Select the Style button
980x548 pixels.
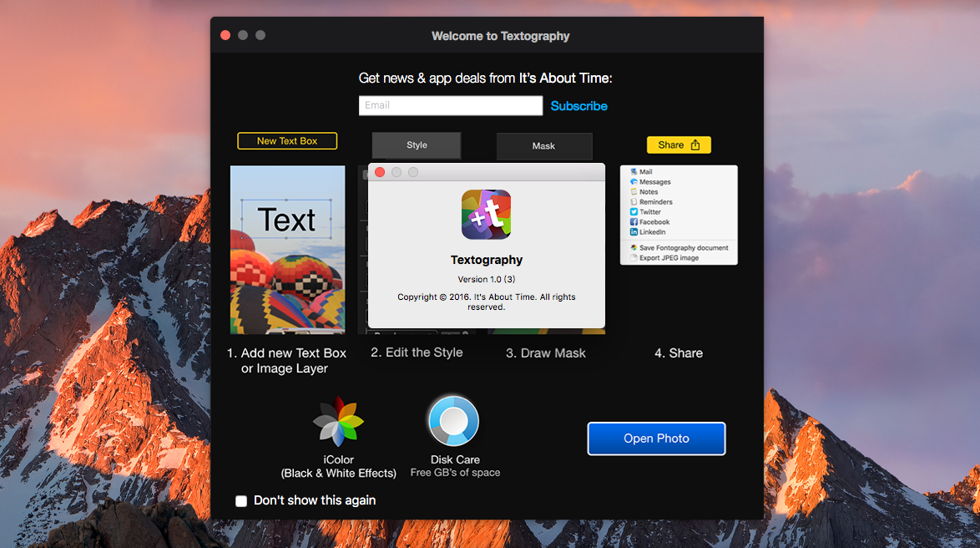click(x=417, y=145)
